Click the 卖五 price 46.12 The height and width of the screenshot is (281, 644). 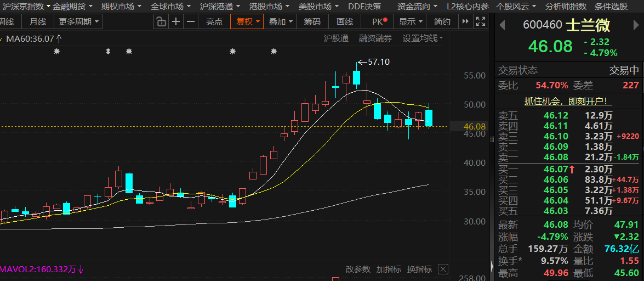point(556,117)
